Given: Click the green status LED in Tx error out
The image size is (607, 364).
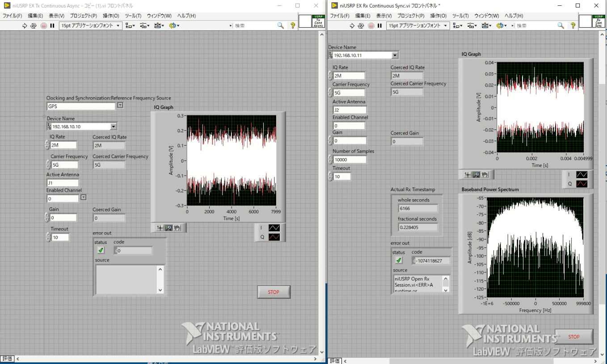Looking at the screenshot, I should coord(101,251).
